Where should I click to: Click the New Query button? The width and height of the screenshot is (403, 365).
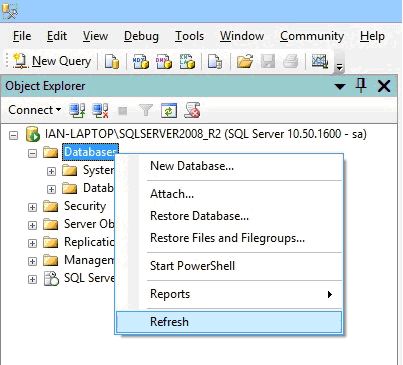52,61
